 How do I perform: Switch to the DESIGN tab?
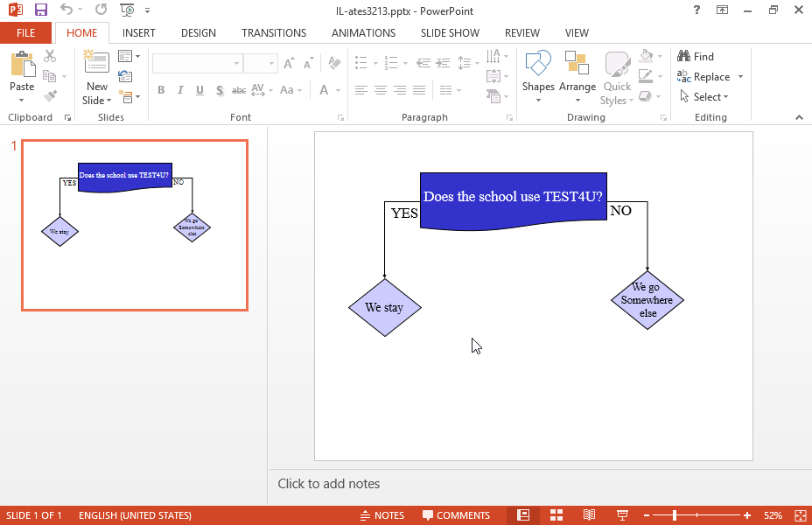pyautogui.click(x=199, y=33)
